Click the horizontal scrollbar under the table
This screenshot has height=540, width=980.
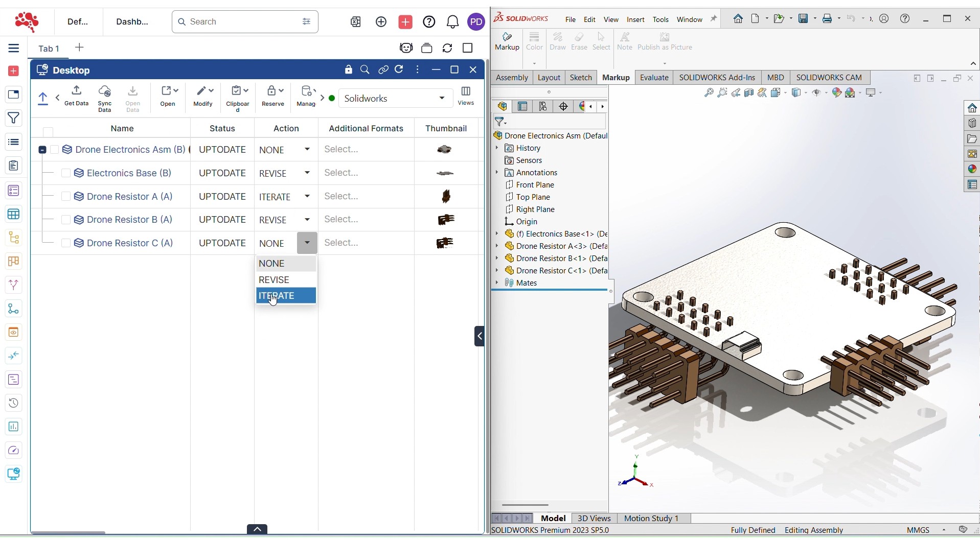(x=69, y=533)
